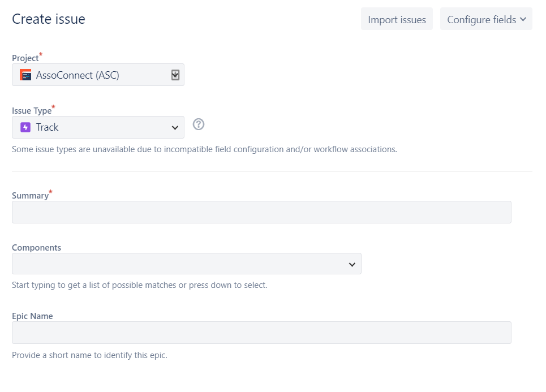Click the Configure fields chevron arrow
546x392 pixels.
[523, 19]
